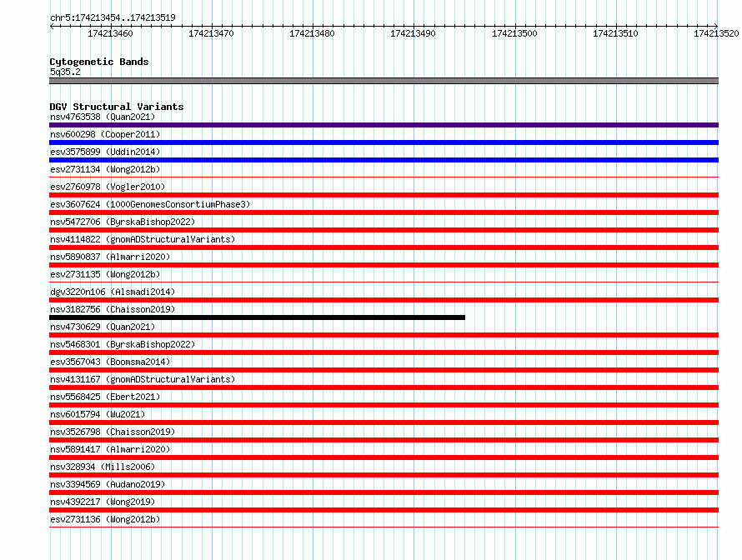Image resolution: width=742 pixels, height=560 pixels.
Task: Open the nsv600298 (Cooper2011) variant label
Action: (105, 134)
